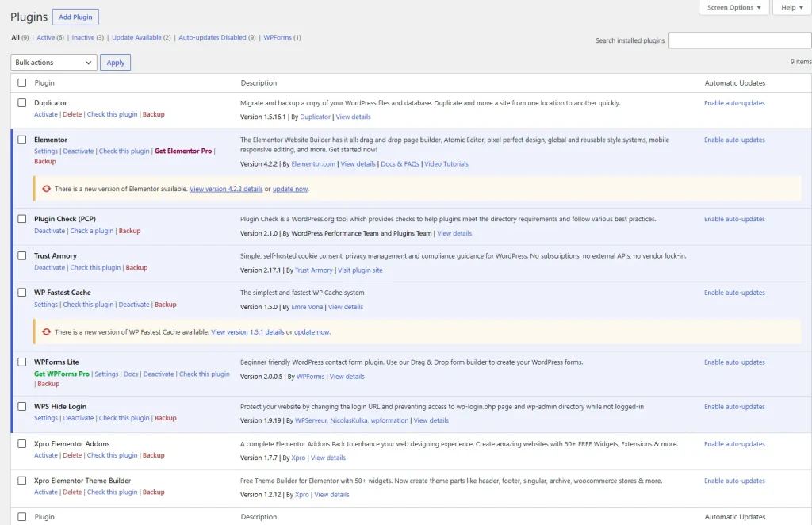Screen dimensions: 812x525
Task: Check this plugin for Xpro Elementor Theme Builder
Action: (x=112, y=492)
